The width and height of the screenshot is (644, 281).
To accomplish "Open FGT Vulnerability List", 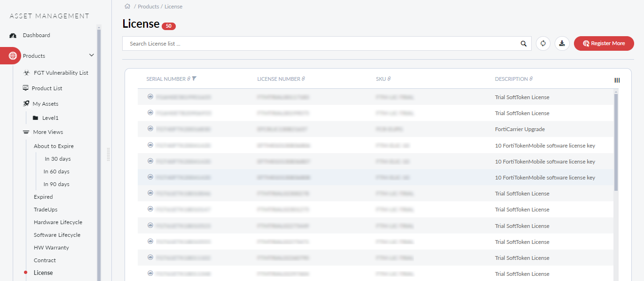I will click(61, 73).
